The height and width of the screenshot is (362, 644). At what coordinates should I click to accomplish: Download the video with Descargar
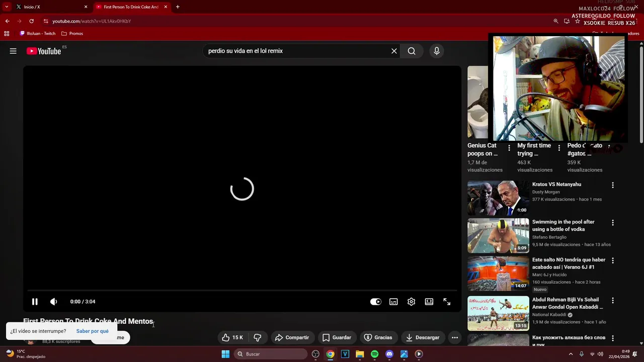coord(423,337)
